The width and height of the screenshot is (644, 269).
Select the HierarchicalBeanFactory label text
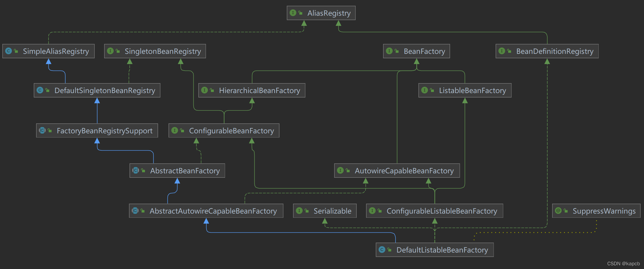coord(260,90)
